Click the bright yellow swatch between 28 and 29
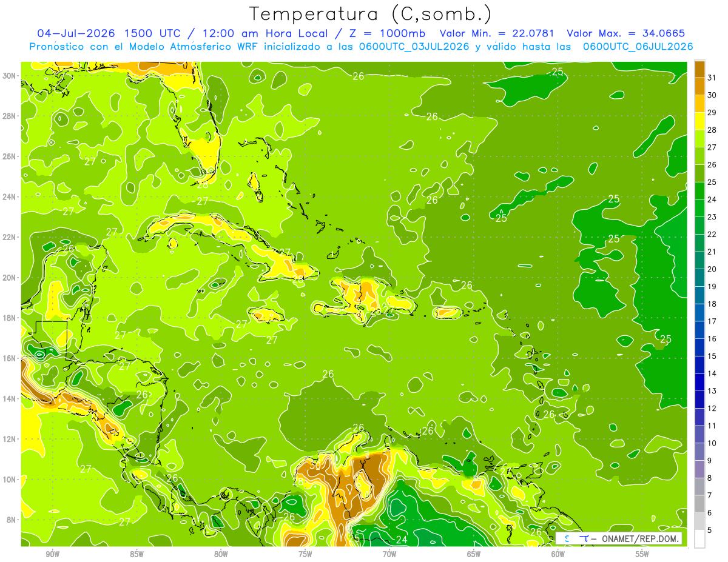The height and width of the screenshot is (562, 728). [699, 121]
